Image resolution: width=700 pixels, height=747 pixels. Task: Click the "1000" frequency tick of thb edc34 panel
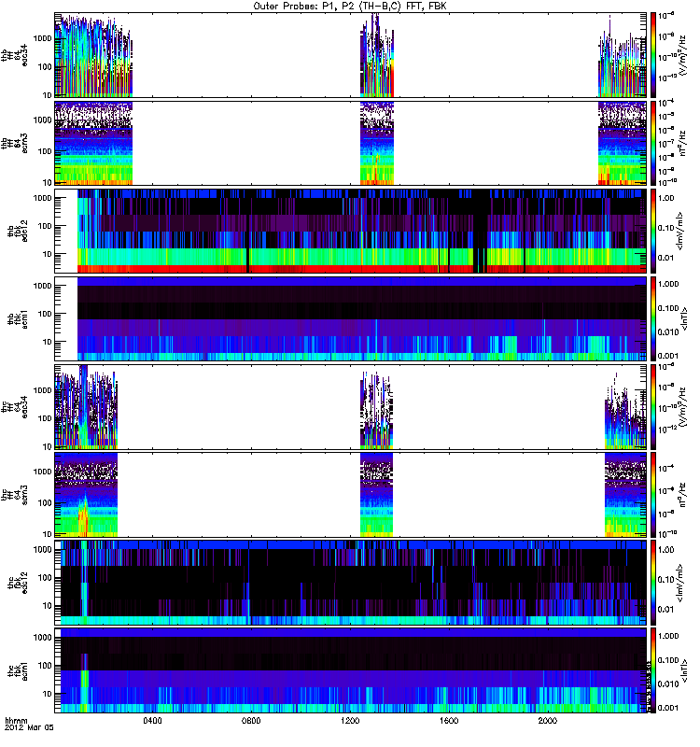click(x=42, y=38)
